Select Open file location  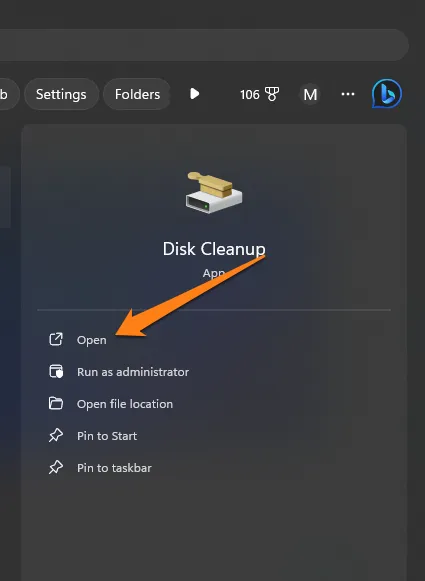(x=124, y=404)
